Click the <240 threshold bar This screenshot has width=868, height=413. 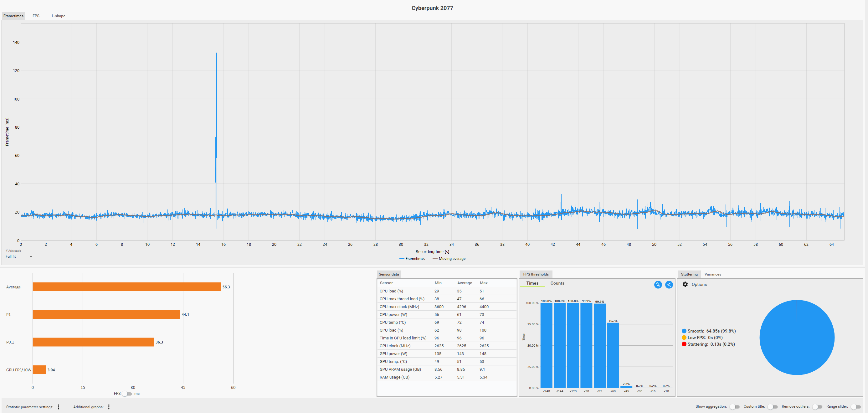pos(546,345)
